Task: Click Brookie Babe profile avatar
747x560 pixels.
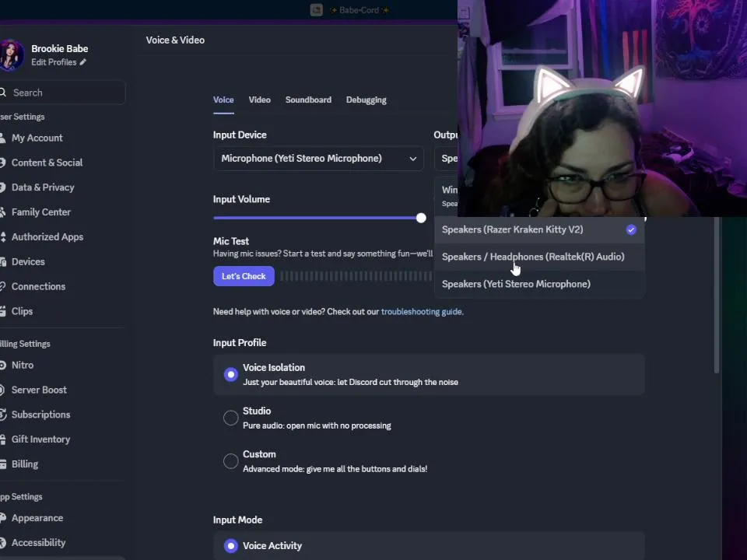Action: [x=12, y=55]
